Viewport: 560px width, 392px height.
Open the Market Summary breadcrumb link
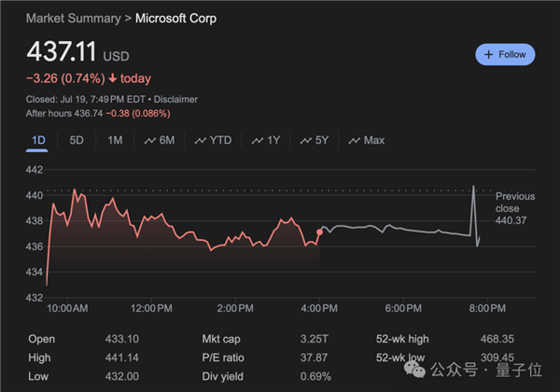pyautogui.click(x=74, y=19)
